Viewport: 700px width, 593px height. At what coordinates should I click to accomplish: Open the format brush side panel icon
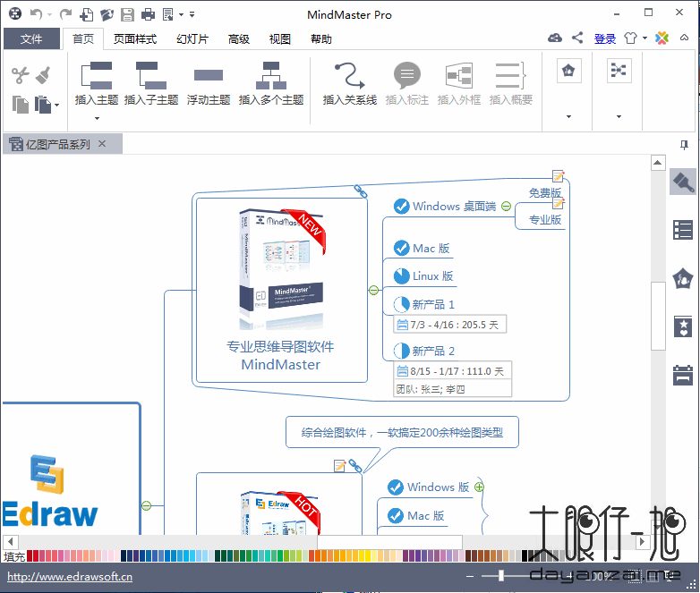[683, 182]
